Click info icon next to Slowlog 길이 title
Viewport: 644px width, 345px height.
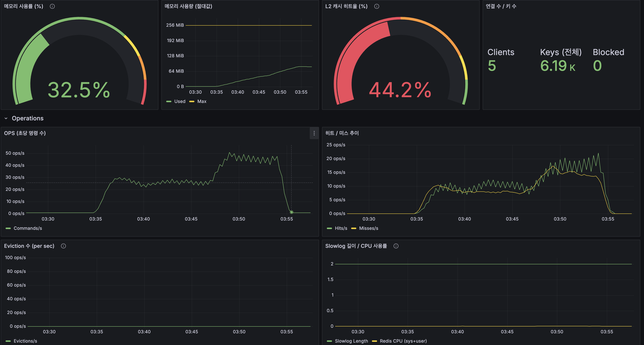click(x=396, y=246)
